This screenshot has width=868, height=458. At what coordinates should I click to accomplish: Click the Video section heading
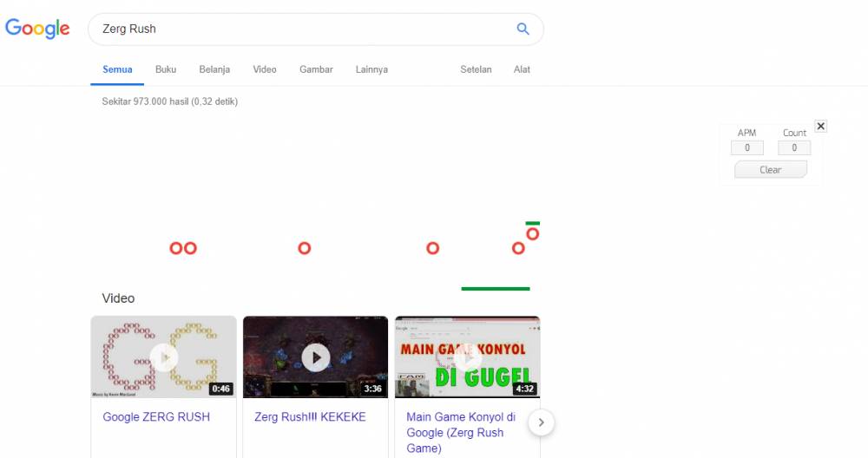click(x=118, y=298)
